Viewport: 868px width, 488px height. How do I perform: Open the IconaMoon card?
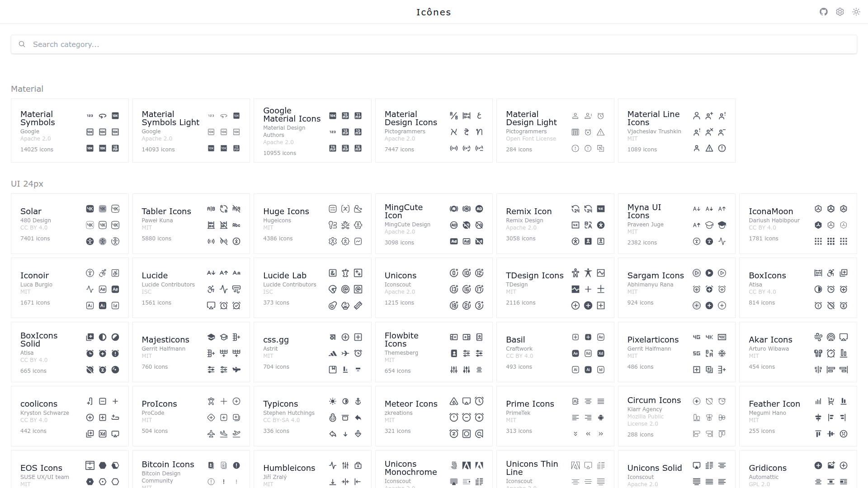tap(798, 224)
